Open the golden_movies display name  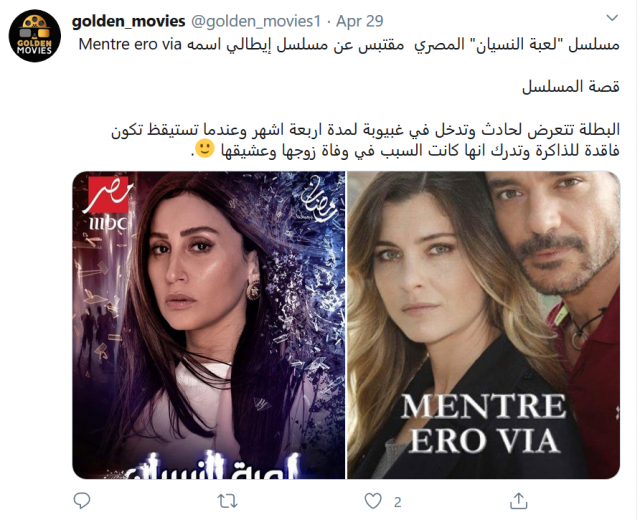128,21
